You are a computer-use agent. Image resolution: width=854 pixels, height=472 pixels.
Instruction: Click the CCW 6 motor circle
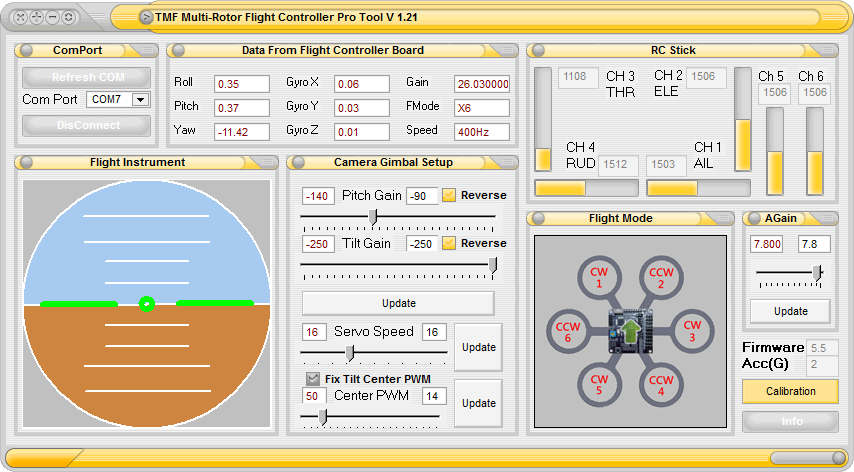(568, 331)
